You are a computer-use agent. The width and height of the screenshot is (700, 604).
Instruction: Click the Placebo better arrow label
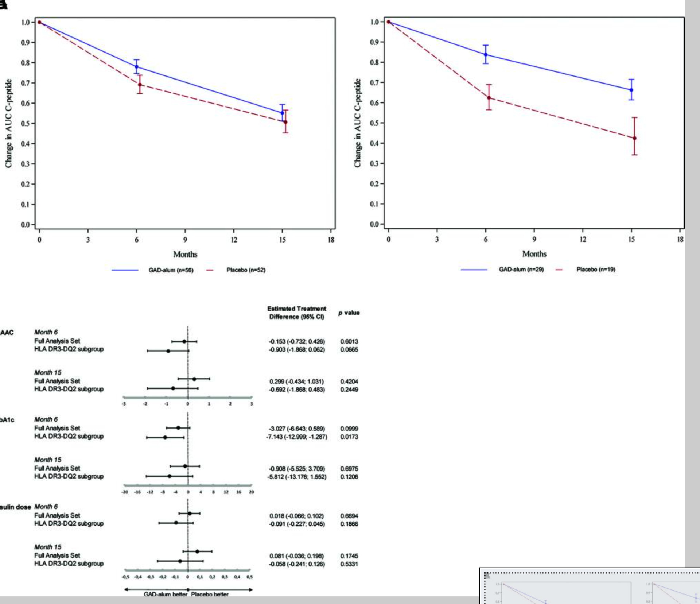210,594
